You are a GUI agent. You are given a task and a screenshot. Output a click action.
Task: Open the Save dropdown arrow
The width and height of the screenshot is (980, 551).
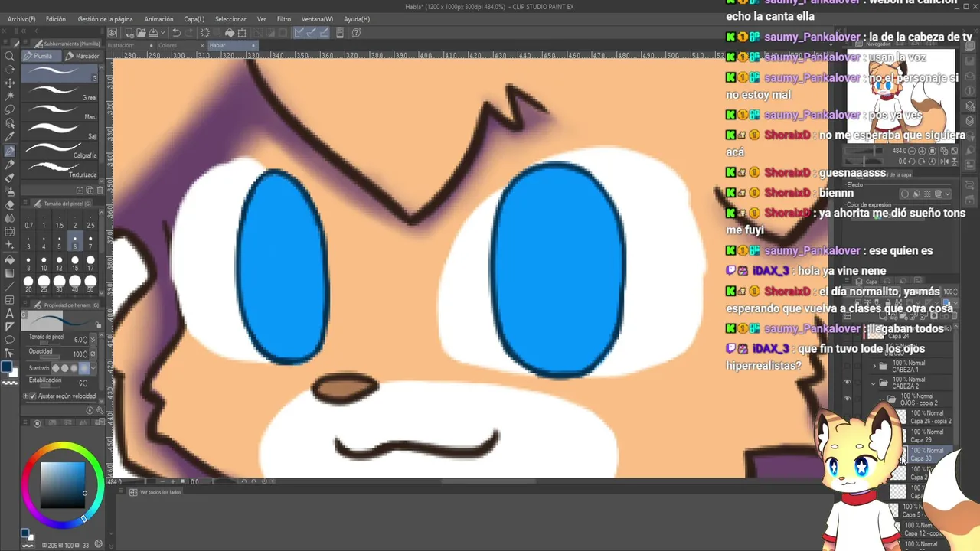[x=163, y=33]
